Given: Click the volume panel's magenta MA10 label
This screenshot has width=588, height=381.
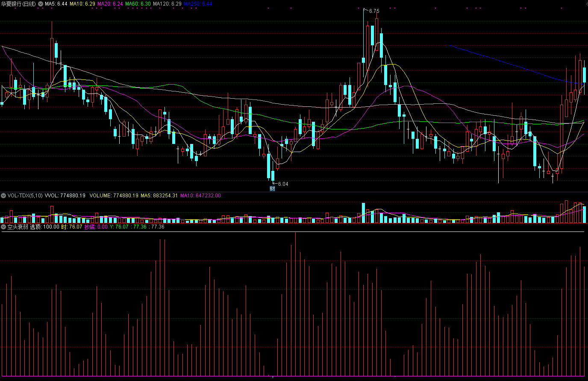Looking at the screenshot, I should click(x=200, y=196).
